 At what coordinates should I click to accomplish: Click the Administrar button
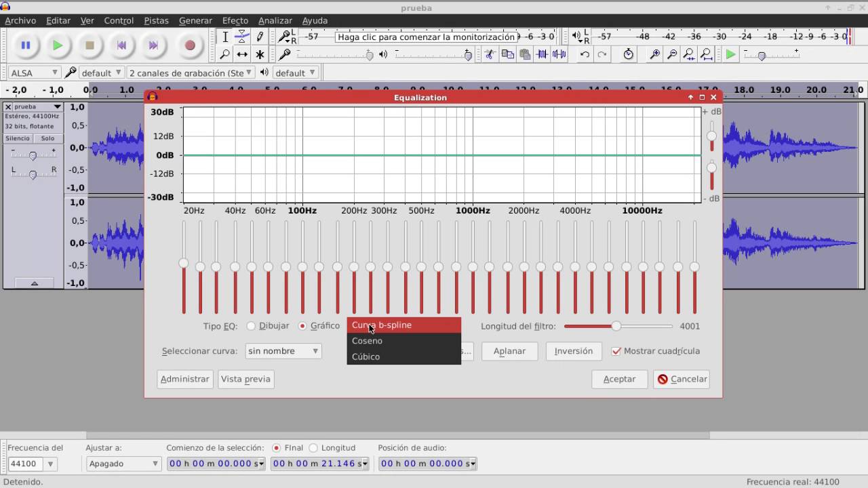click(184, 379)
